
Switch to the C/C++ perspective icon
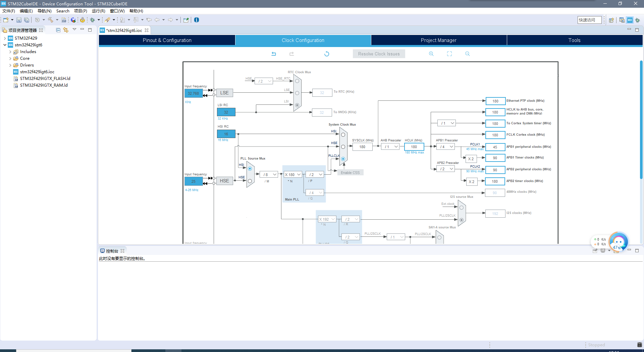[622, 20]
